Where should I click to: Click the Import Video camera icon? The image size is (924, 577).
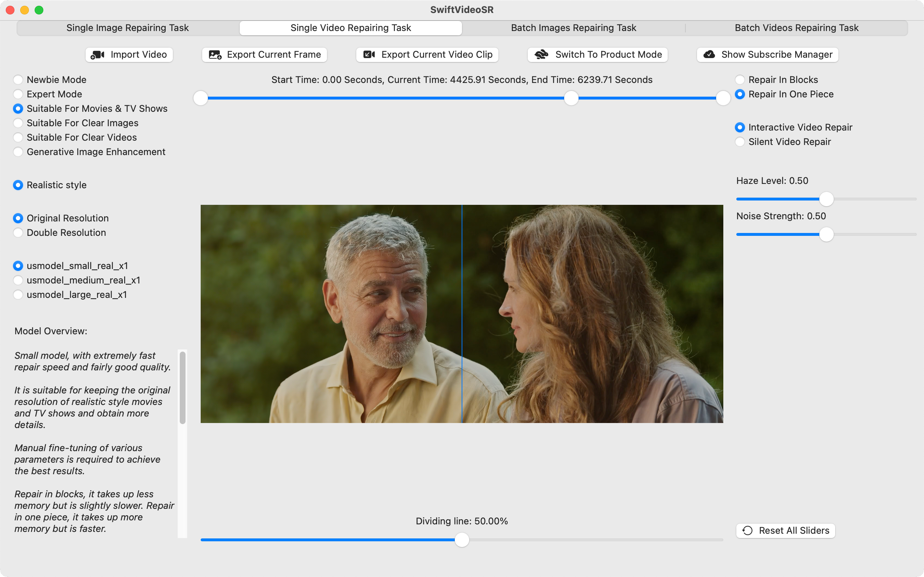tap(98, 55)
